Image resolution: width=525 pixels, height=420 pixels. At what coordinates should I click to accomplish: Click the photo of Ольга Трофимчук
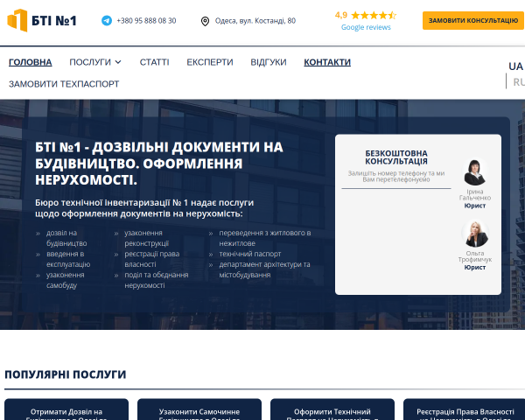coord(475,234)
